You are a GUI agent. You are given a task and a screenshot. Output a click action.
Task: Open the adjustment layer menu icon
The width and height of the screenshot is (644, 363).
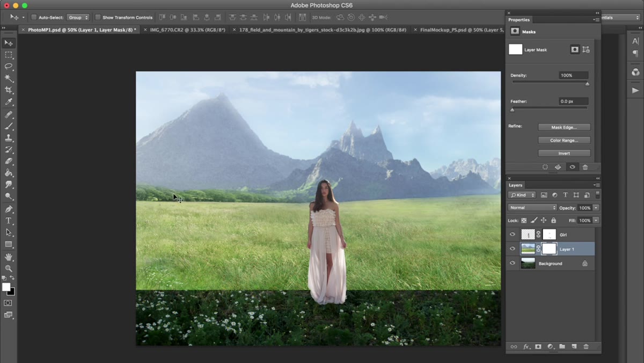click(550, 347)
